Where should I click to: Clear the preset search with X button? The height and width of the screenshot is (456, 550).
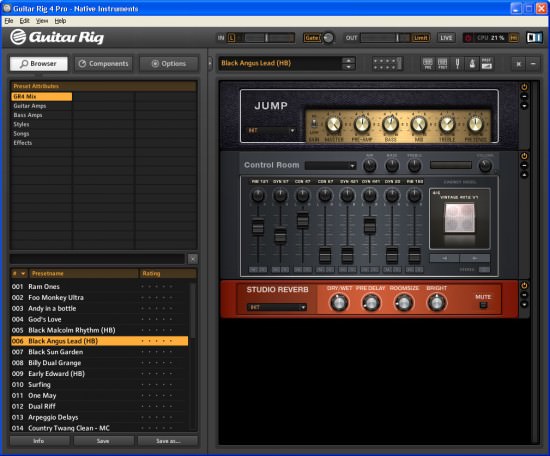tap(193, 259)
